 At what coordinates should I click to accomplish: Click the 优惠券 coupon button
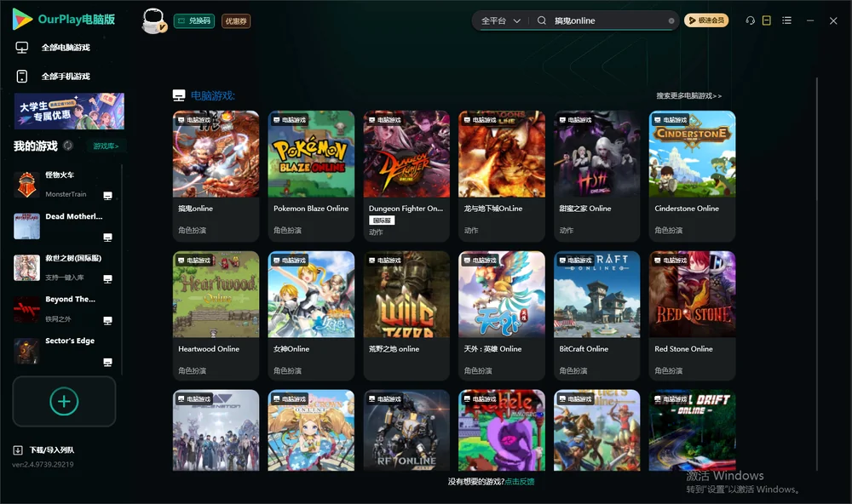pos(236,21)
